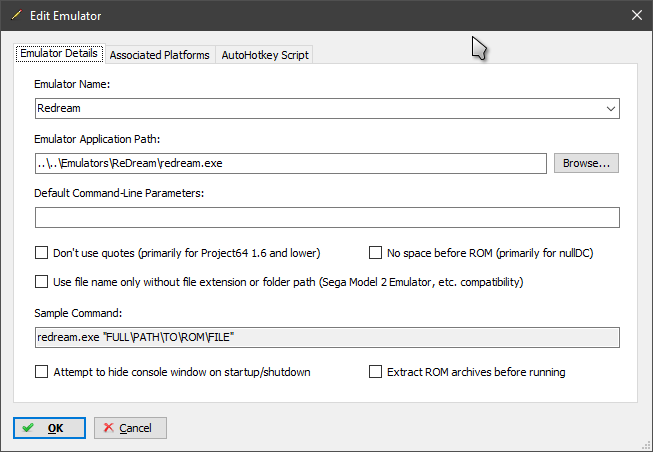Screen dimensions: 653x452
Task: Switch to the Emulator Details tab
Action: (60, 53)
